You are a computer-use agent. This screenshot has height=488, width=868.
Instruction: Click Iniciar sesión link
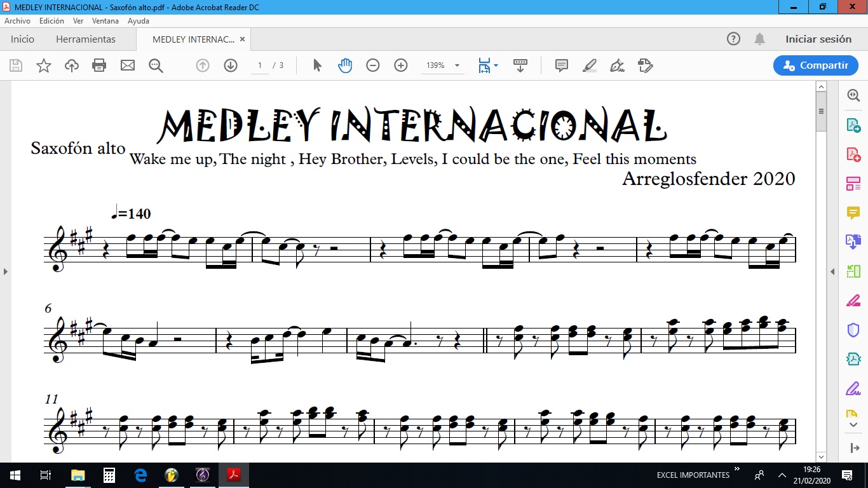[x=818, y=39]
